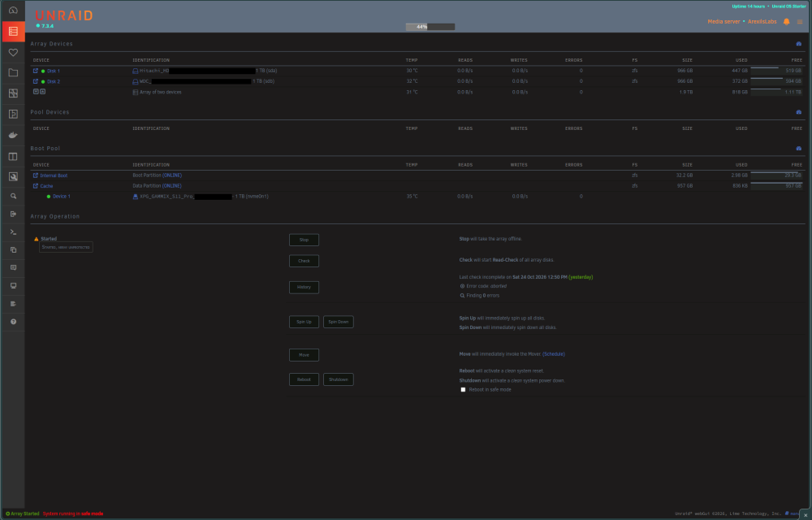Click the 44% progress bar in header
This screenshot has width=812, height=520.
click(430, 27)
